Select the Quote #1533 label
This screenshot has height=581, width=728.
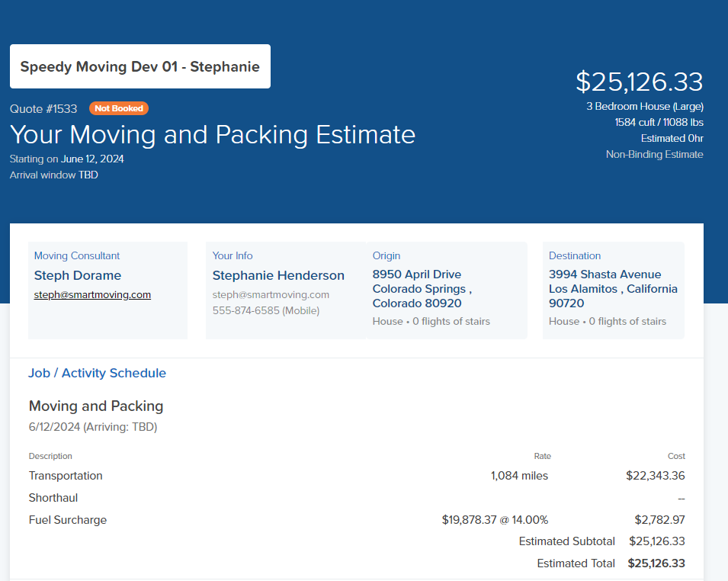coord(43,109)
